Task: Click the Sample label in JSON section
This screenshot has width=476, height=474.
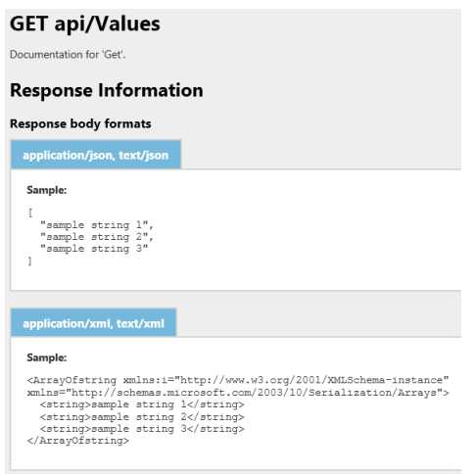Action: coord(47,190)
